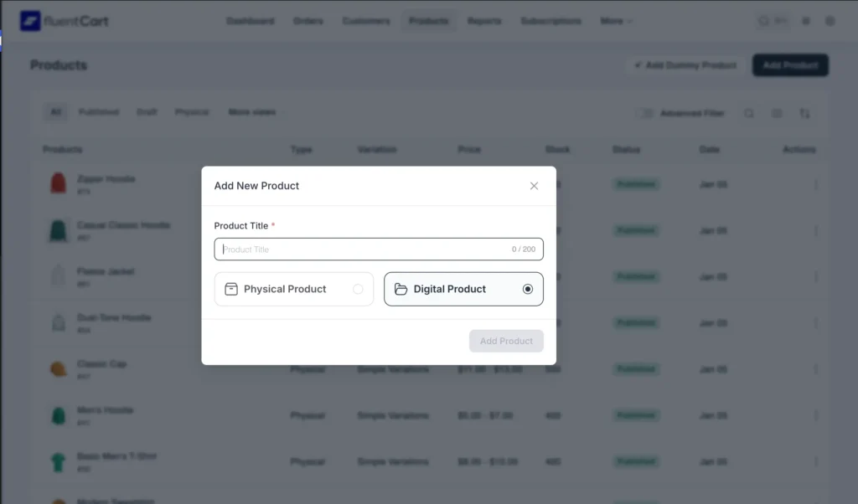Viewport: 858px width, 504px height.
Task: Click the folder icon on Digital Product
Action: click(401, 289)
